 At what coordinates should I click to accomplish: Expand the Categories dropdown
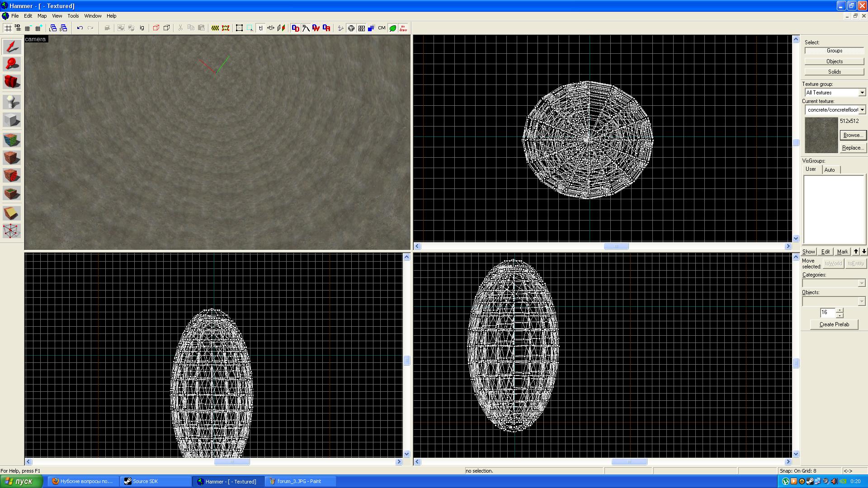pos(861,283)
